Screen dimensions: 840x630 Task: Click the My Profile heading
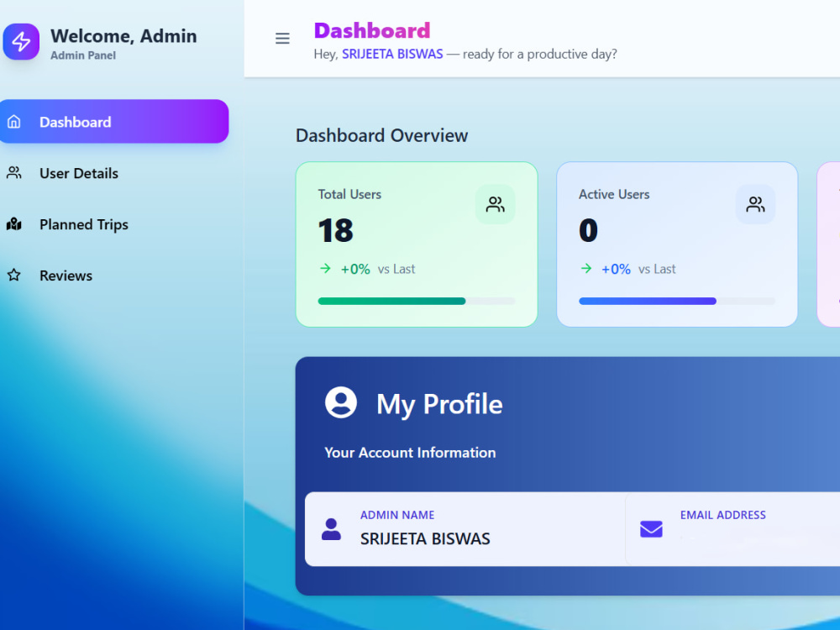(439, 404)
